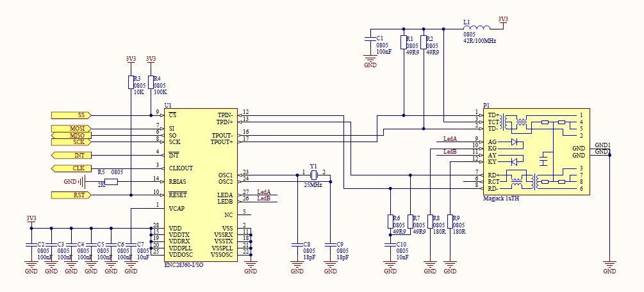Select crystal Y1 symbol

(x=314, y=175)
